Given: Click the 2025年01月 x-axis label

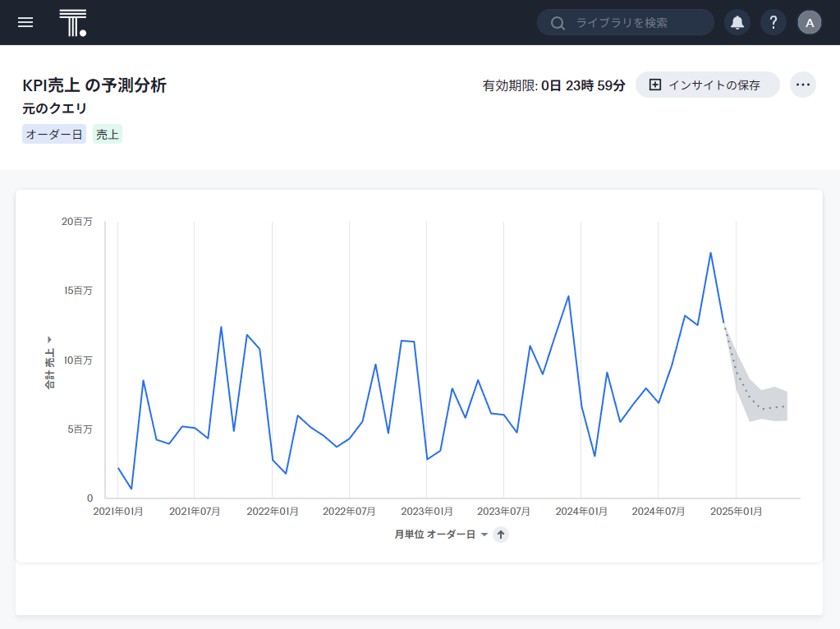Looking at the screenshot, I should (736, 512).
